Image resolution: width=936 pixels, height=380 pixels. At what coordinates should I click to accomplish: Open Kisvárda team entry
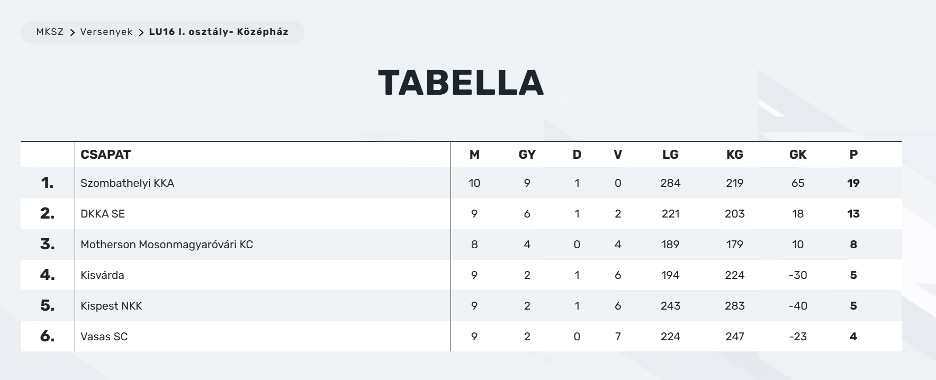102,275
